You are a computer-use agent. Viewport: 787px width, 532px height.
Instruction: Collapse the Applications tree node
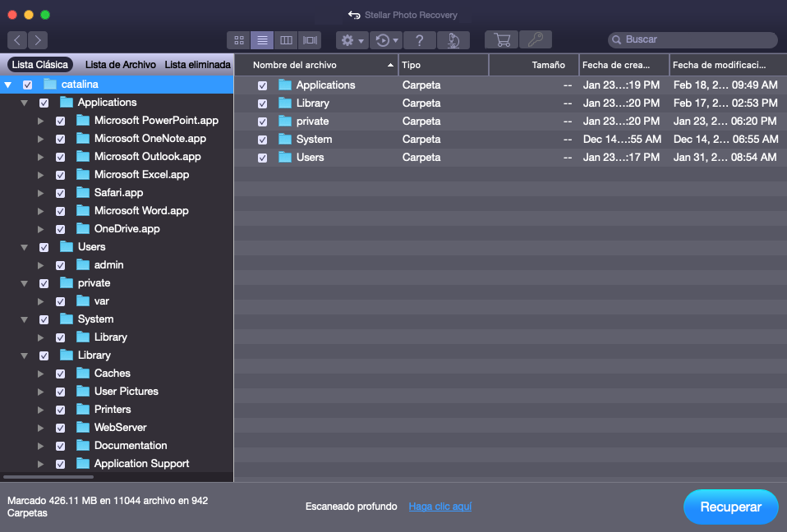[x=24, y=103]
